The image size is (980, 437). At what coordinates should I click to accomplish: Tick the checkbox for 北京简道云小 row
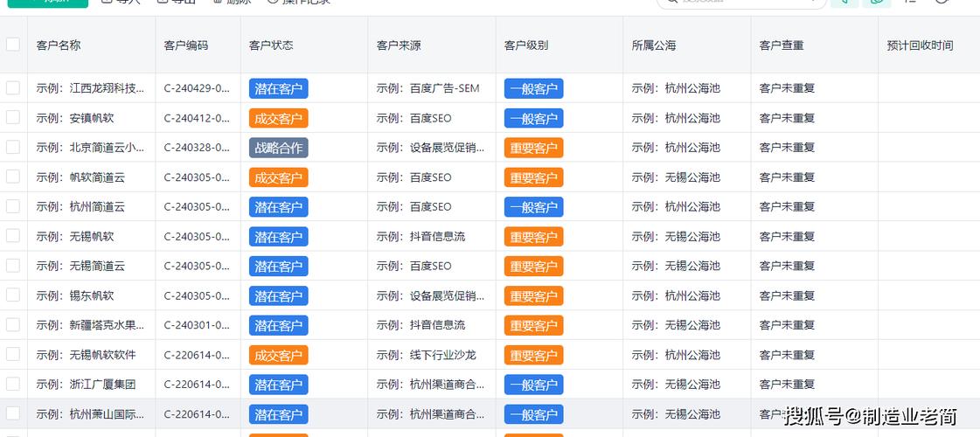[13, 147]
